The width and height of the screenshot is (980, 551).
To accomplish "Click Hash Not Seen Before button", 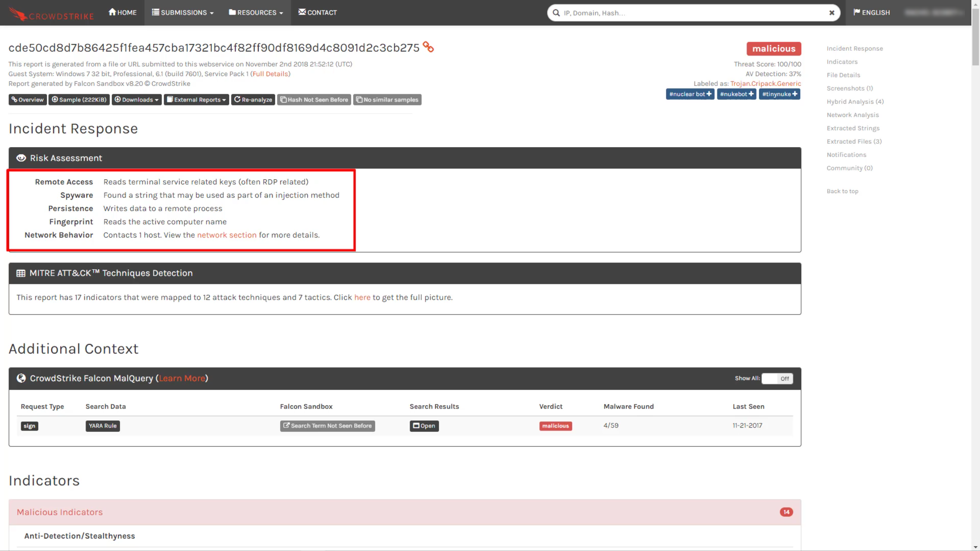I will (x=314, y=100).
